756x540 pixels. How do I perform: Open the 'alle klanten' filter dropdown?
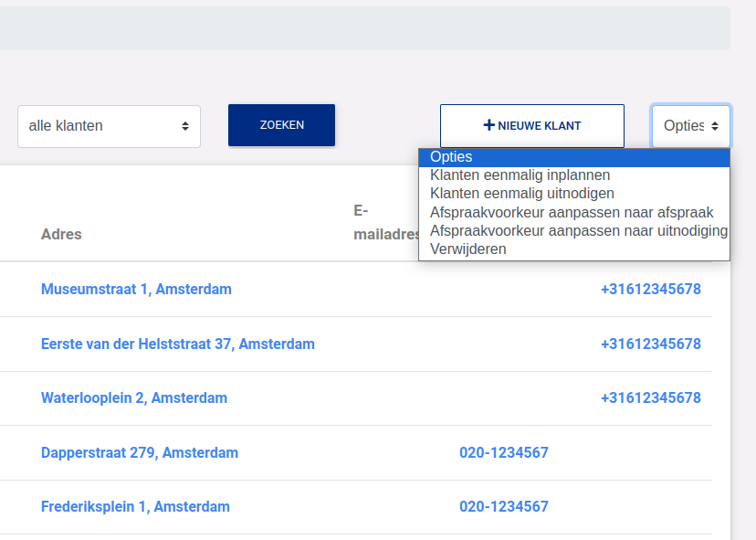tap(109, 126)
